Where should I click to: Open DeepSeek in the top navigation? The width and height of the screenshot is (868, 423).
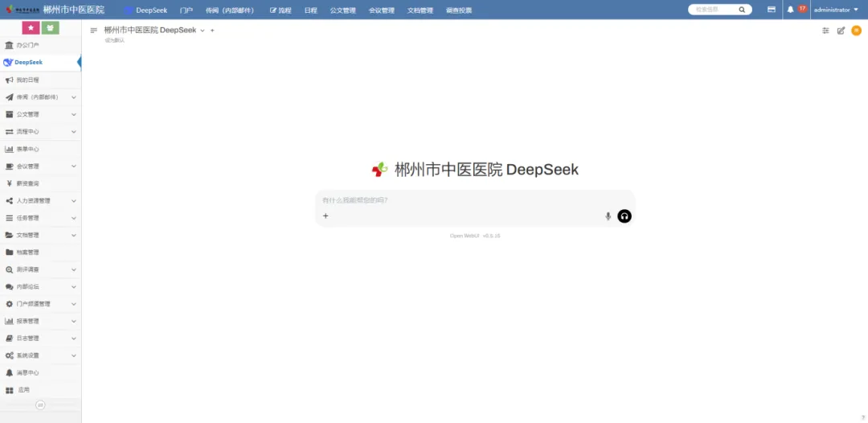(x=145, y=10)
